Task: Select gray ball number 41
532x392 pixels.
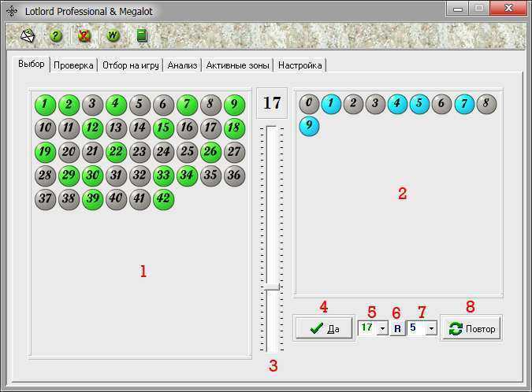Action: point(140,199)
